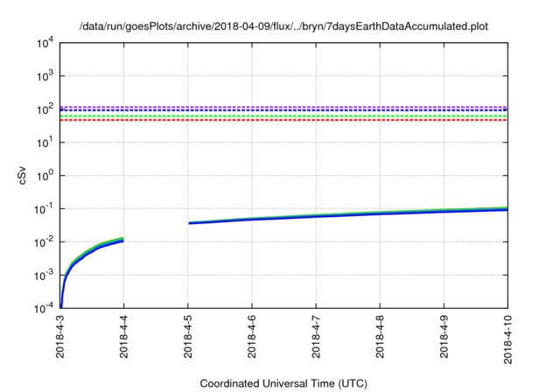Click the Coordinated Universal Time (UTC) label

[283, 383]
